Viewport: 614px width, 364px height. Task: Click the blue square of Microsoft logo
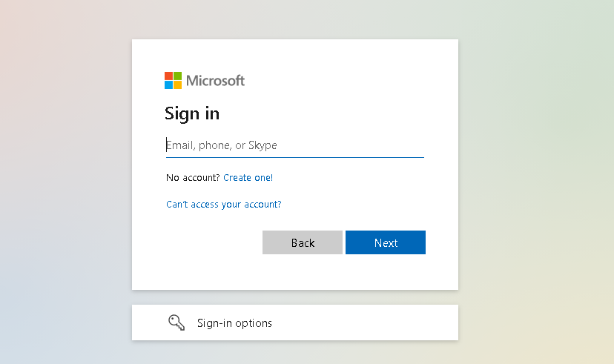point(168,85)
